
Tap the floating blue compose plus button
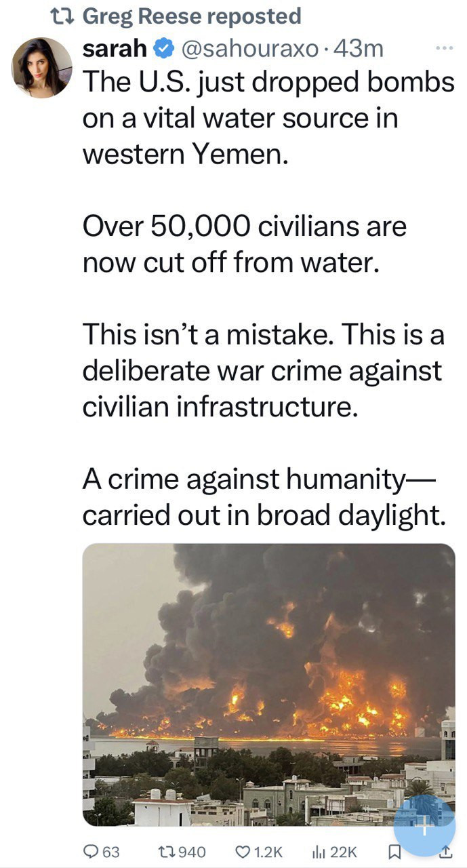coord(423,825)
